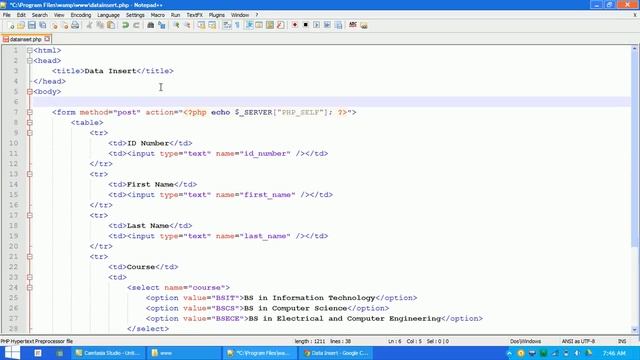Collapse the tr fold marker on line 9
The width and height of the screenshot is (640, 360).
29,133
